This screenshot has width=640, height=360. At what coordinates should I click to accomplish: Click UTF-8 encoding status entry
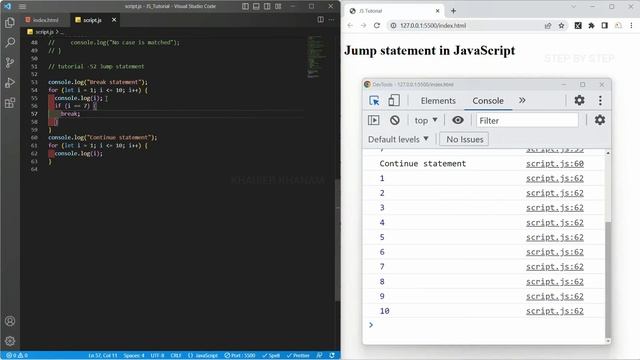[157, 356]
